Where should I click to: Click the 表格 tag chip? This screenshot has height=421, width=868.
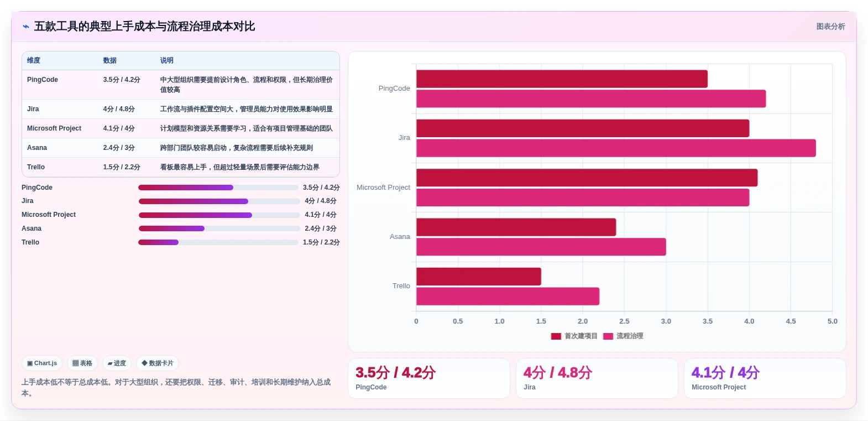coord(82,363)
